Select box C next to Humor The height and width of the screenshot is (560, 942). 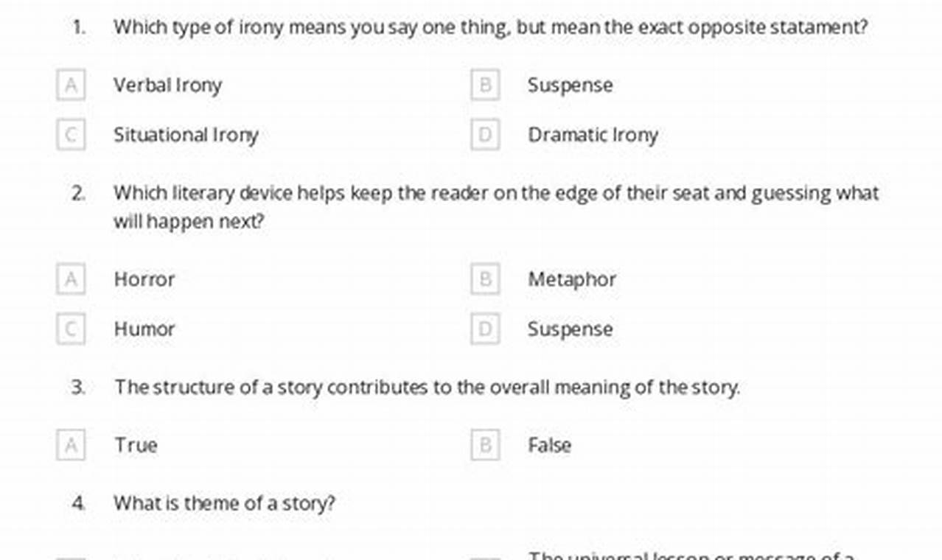pos(71,329)
